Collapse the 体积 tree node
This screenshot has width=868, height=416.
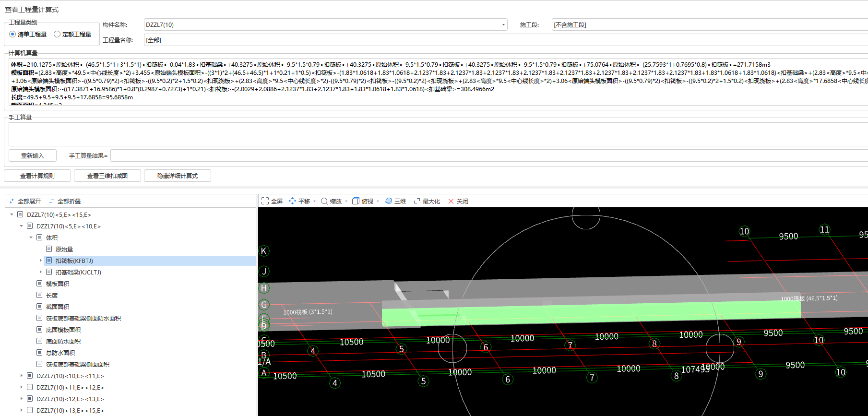click(31, 238)
